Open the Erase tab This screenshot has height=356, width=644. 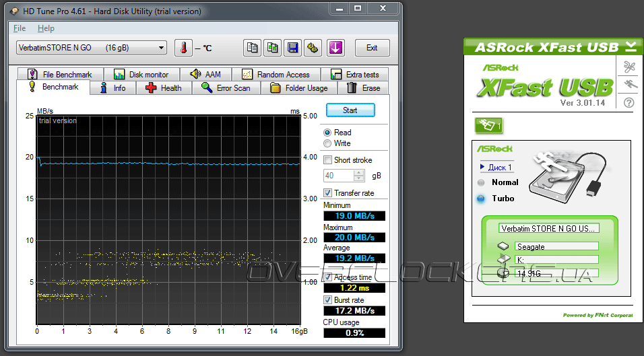[363, 87]
